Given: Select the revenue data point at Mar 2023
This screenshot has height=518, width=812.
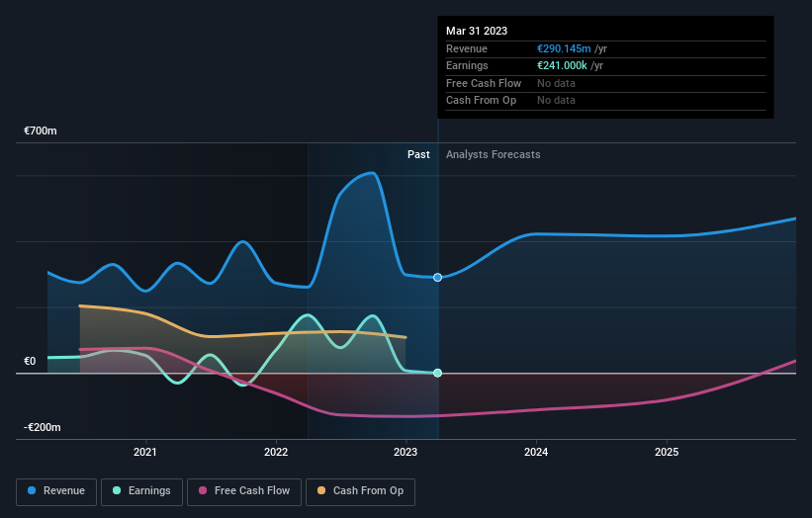Looking at the screenshot, I should (437, 278).
